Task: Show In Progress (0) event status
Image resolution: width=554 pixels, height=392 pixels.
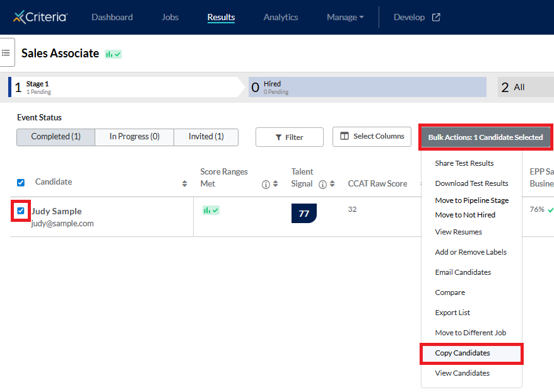Action: [x=134, y=137]
